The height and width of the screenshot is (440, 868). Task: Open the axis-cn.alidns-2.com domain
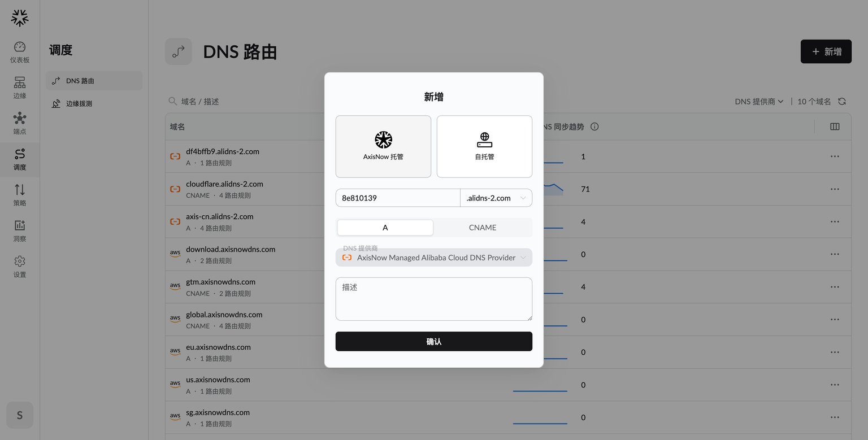point(219,217)
